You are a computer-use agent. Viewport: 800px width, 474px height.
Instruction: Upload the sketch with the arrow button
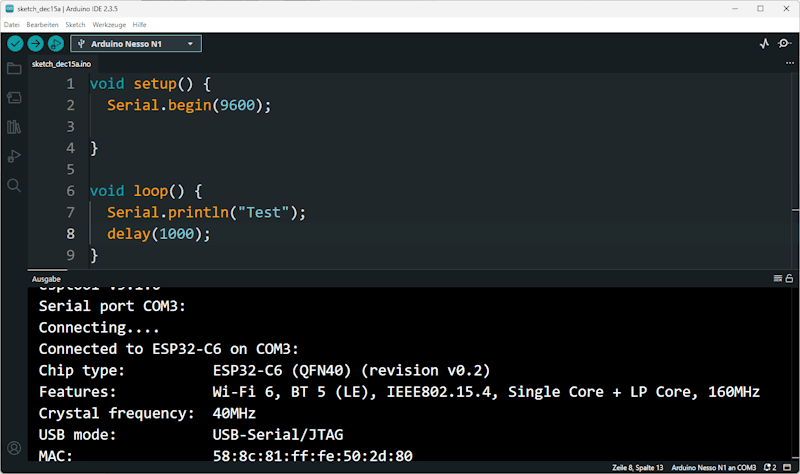pos(35,44)
